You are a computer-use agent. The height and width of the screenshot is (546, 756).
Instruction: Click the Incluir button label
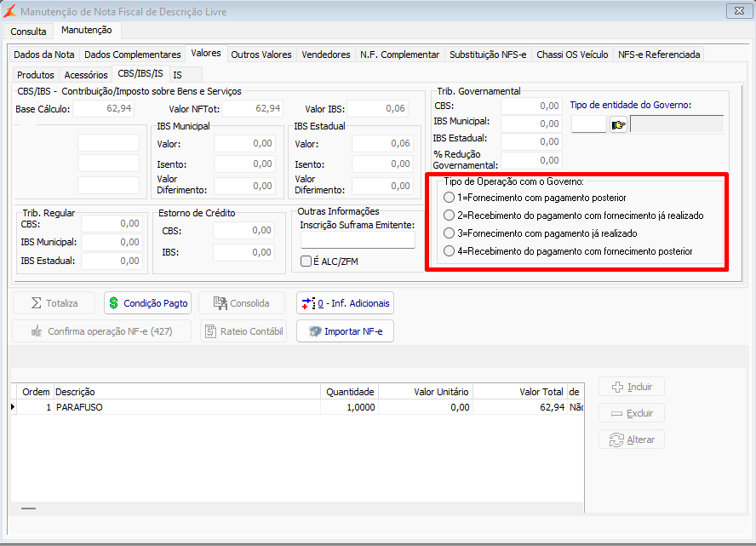tap(640, 387)
